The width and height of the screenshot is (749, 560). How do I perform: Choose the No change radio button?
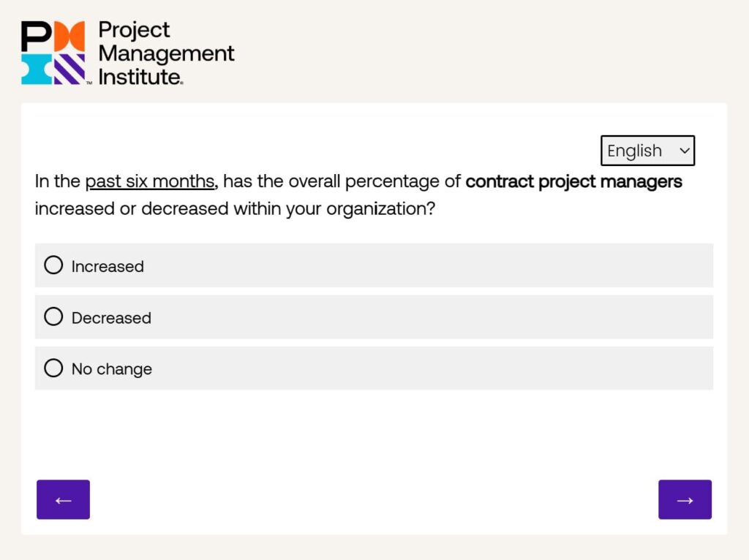(53, 368)
